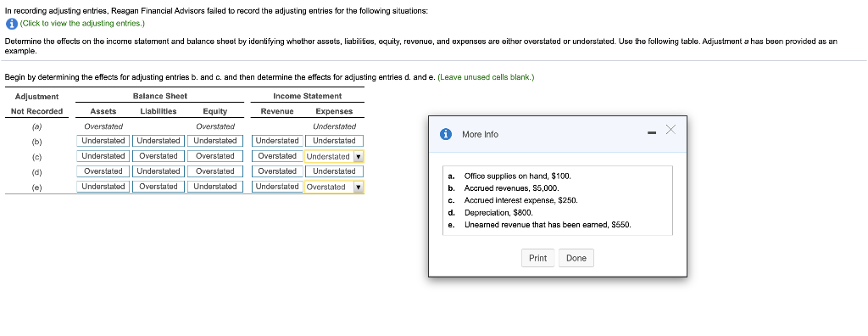The height and width of the screenshot is (336, 868).
Task: Click the '(e)' row label
Action: (x=36, y=188)
